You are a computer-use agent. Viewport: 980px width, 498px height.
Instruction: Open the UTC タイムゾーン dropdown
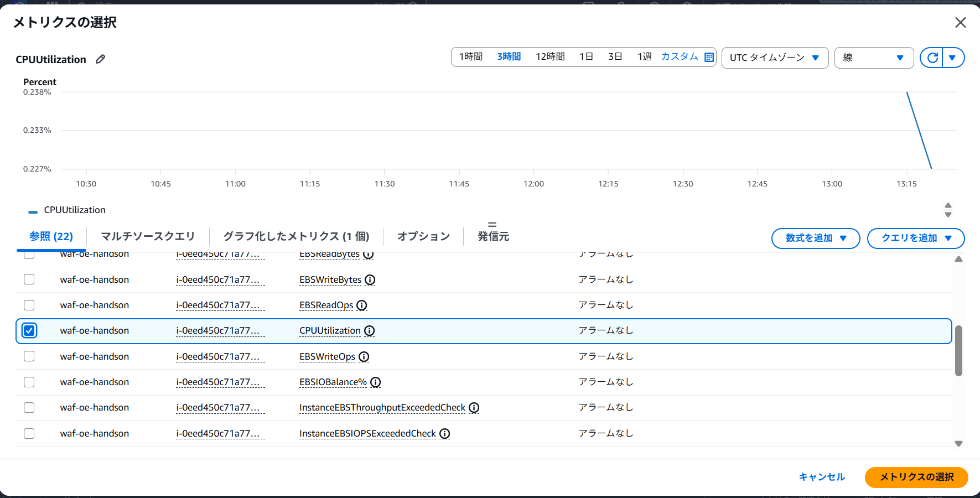pyautogui.click(x=775, y=58)
